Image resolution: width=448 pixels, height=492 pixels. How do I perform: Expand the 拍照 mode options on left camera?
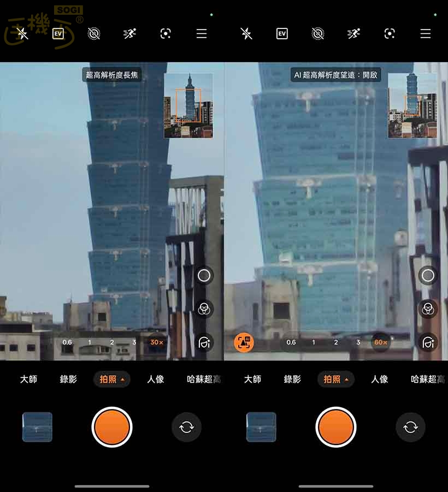coord(111,379)
